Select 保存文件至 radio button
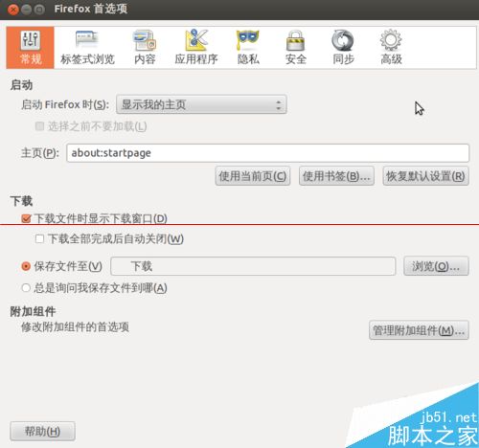The height and width of the screenshot is (448, 479). point(26,266)
